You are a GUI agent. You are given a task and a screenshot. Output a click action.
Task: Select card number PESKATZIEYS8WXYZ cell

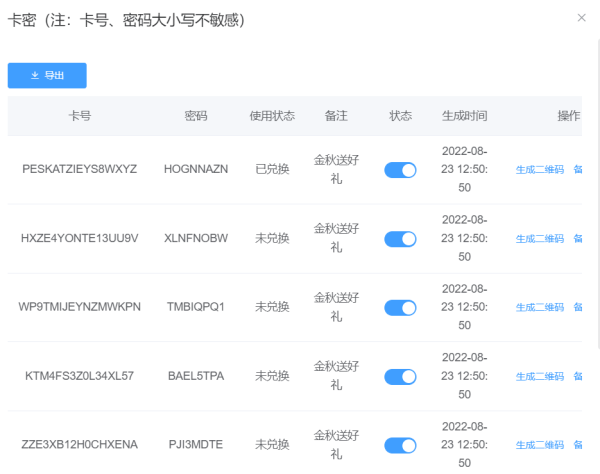coord(80,170)
